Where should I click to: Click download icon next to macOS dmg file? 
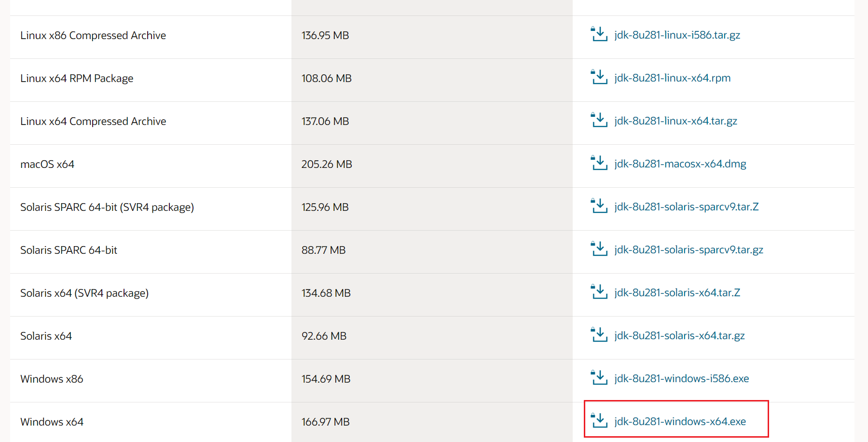click(x=599, y=163)
